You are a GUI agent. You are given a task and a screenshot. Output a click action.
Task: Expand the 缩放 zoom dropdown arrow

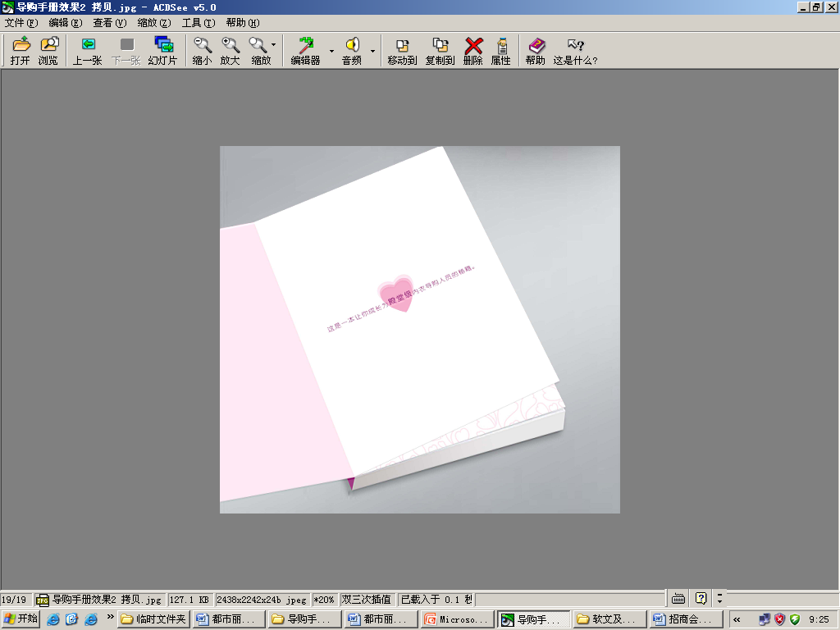tap(274, 45)
